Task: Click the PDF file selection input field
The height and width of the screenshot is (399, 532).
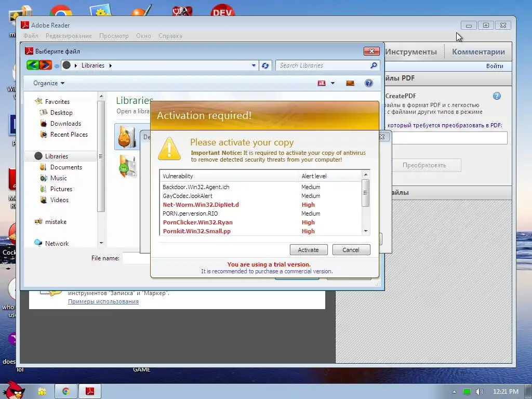Action: point(449,138)
